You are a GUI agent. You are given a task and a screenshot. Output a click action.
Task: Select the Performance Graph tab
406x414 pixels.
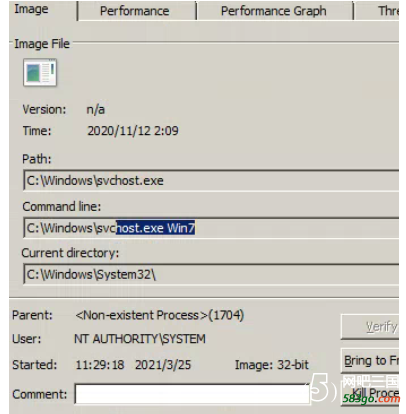pyautogui.click(x=274, y=11)
